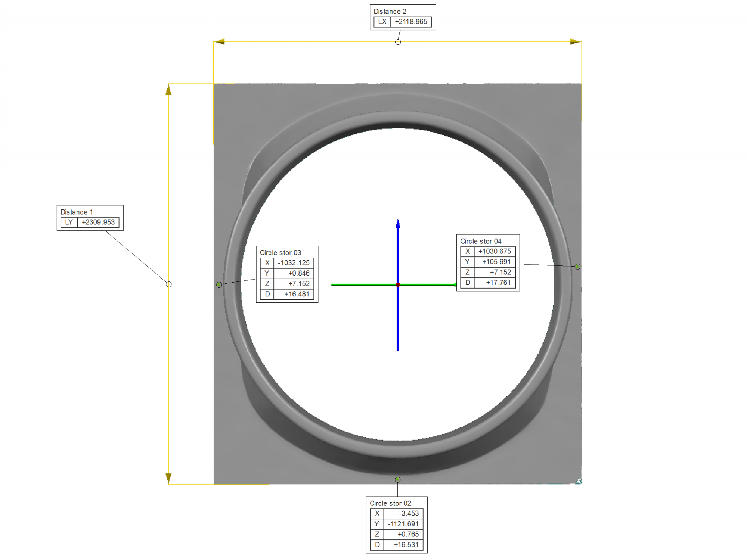Click the round handle on Distance 2 line
Screen dimensions: 747x560
click(398, 42)
